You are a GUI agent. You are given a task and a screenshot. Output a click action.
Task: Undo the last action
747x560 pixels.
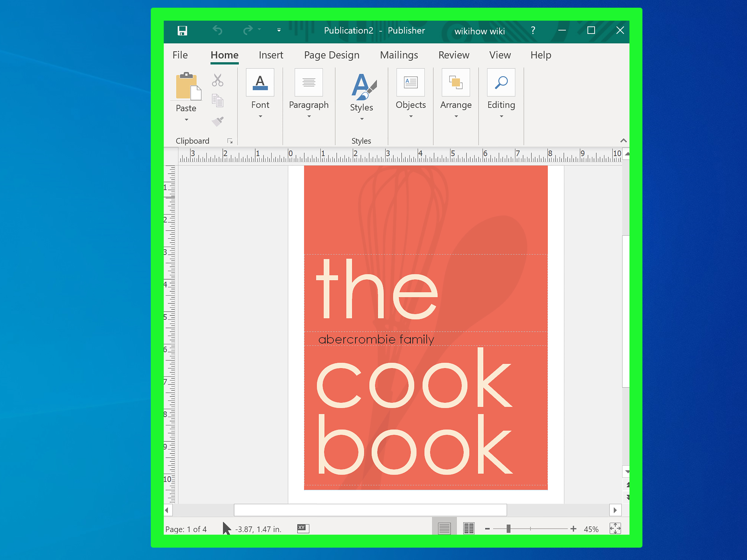(x=218, y=30)
